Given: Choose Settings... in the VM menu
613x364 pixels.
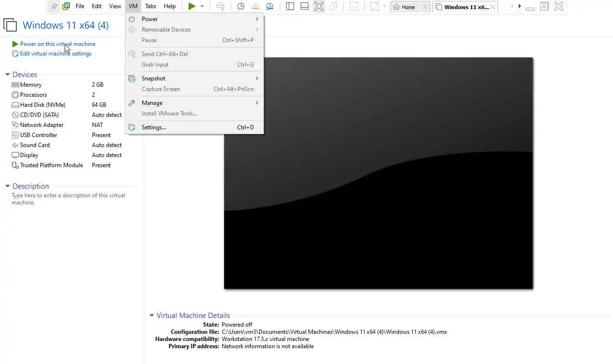Looking at the screenshot, I should pyautogui.click(x=194, y=127).
